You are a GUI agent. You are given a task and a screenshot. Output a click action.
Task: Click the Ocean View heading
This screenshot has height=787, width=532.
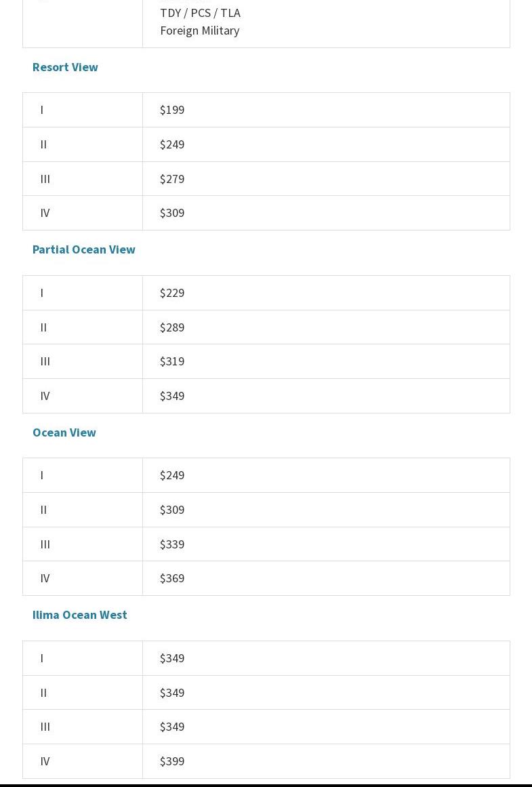[64, 432]
